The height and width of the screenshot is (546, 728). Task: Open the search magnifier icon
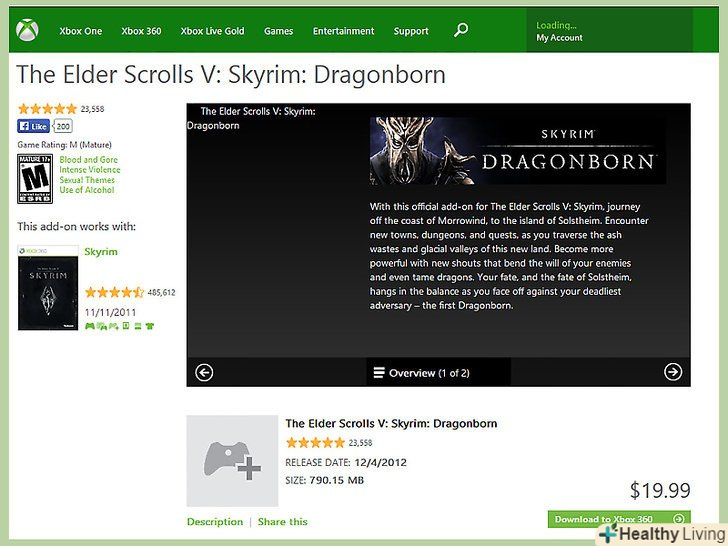click(x=461, y=30)
